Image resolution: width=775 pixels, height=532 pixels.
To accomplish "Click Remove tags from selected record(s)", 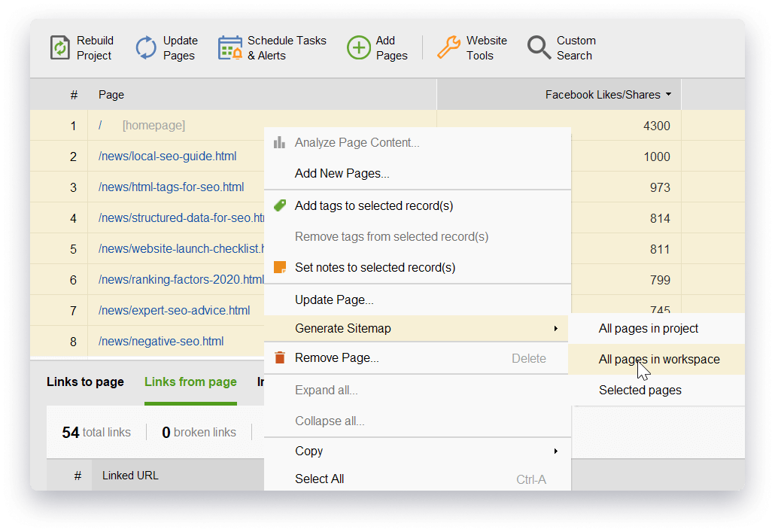I will pyautogui.click(x=391, y=237).
